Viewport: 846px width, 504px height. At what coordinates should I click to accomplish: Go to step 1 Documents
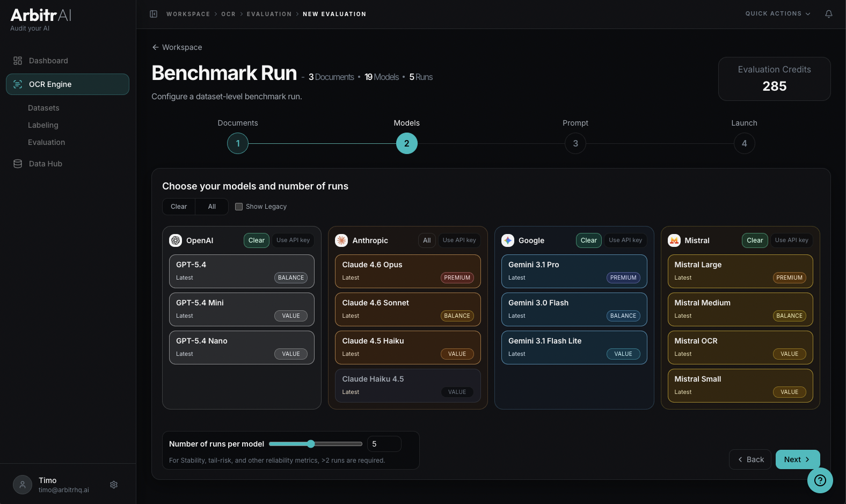point(238,143)
